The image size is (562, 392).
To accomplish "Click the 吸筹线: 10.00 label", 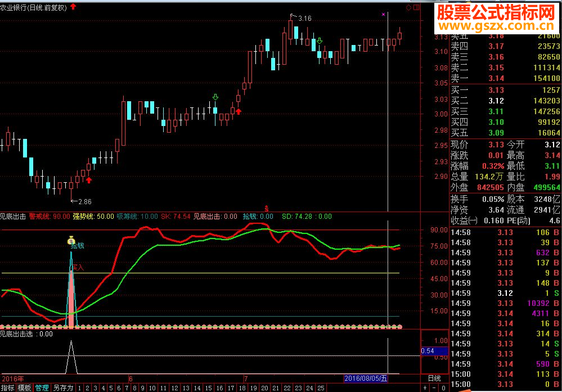I will point(137,217).
